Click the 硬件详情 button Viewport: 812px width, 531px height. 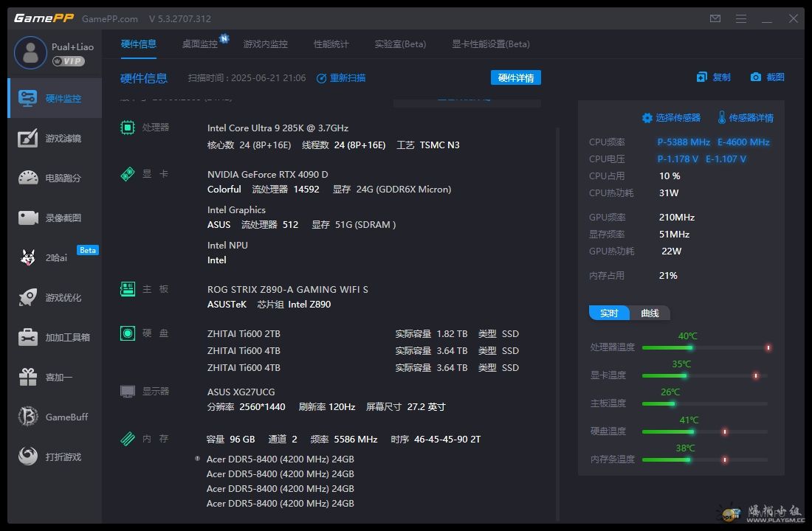tap(516, 77)
